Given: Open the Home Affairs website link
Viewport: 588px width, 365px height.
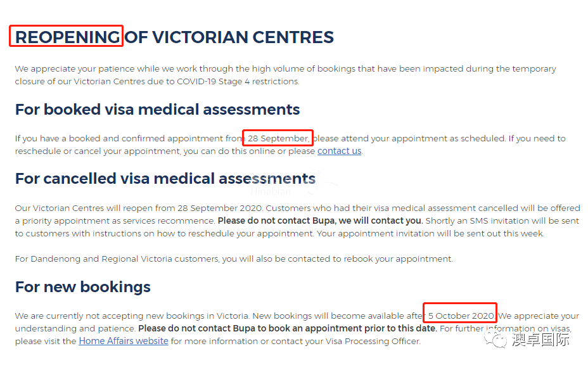Looking at the screenshot, I should click(x=124, y=341).
